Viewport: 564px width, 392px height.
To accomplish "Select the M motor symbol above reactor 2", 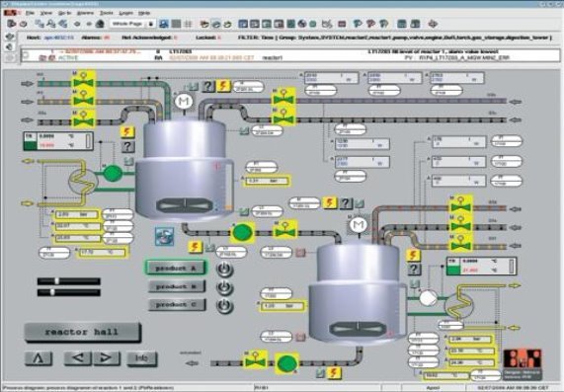I will [359, 225].
